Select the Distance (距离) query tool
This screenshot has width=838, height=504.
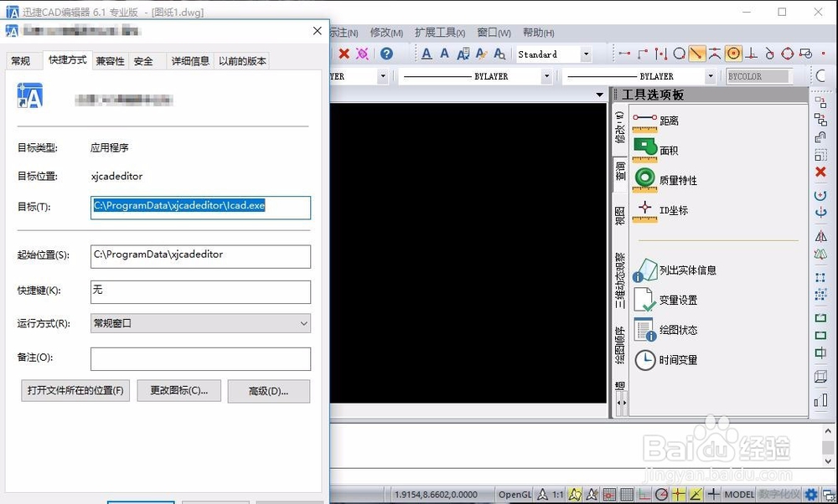tap(655, 121)
